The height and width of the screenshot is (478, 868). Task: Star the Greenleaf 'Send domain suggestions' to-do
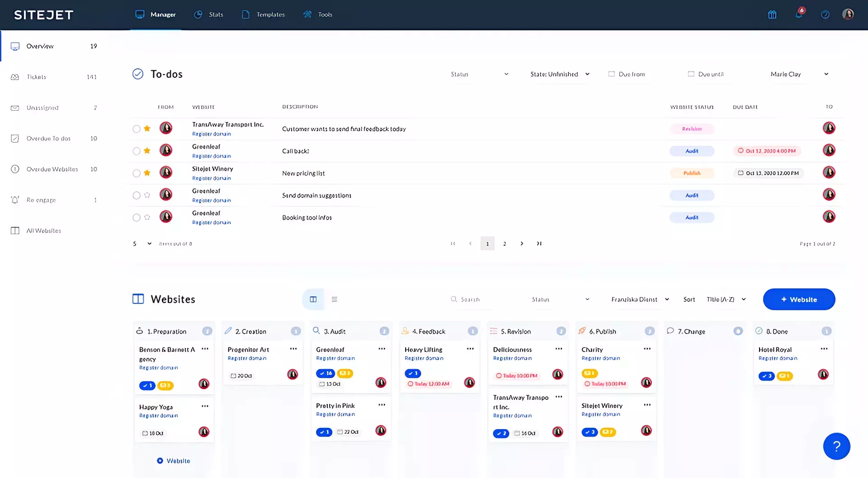pyautogui.click(x=147, y=195)
